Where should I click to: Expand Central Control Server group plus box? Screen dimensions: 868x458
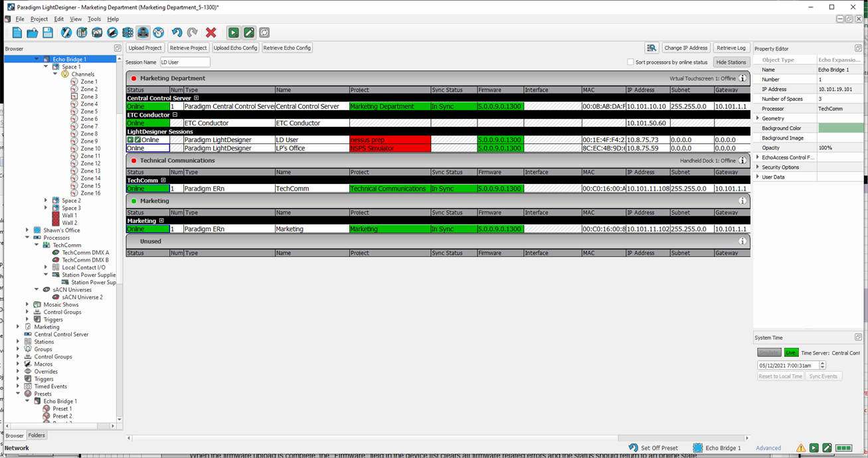click(x=196, y=98)
